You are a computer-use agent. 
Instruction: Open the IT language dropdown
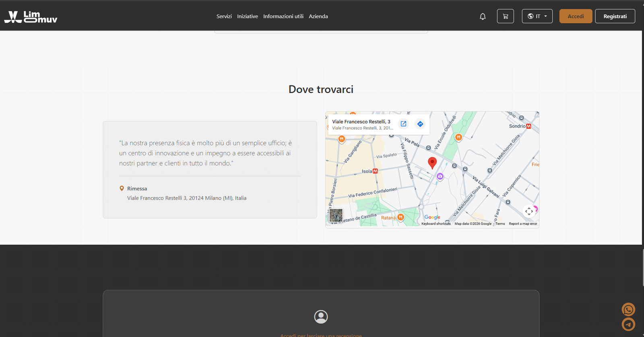[x=537, y=16]
